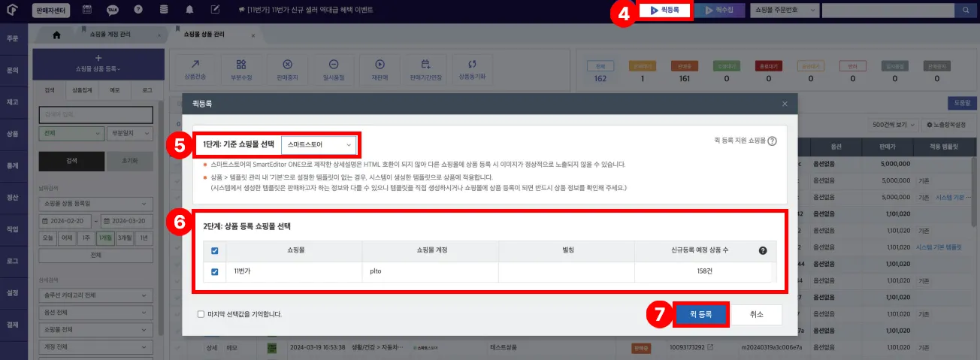This screenshot has width=980, height=360.
Task: Open 재고 in left sidebar menu
Action: tap(13, 101)
